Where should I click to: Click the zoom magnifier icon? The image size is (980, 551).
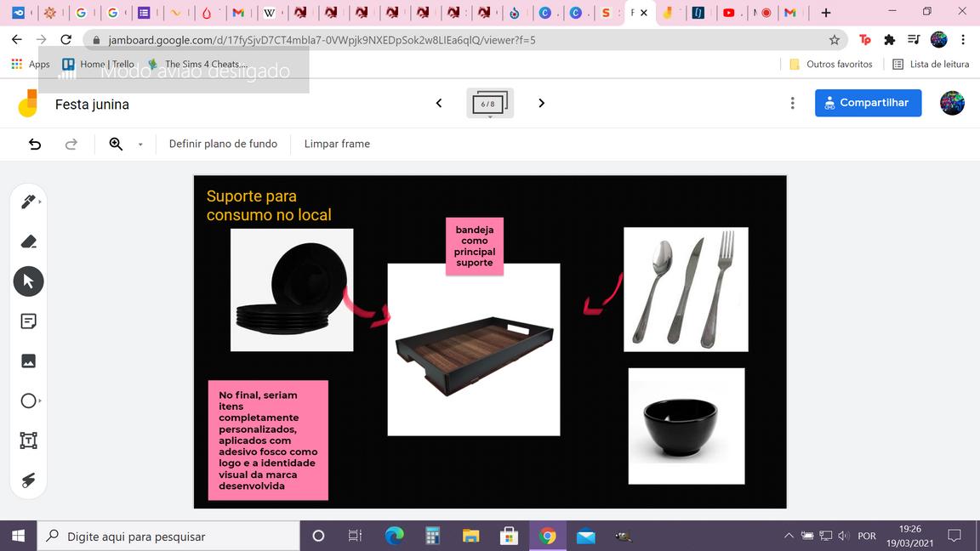116,144
